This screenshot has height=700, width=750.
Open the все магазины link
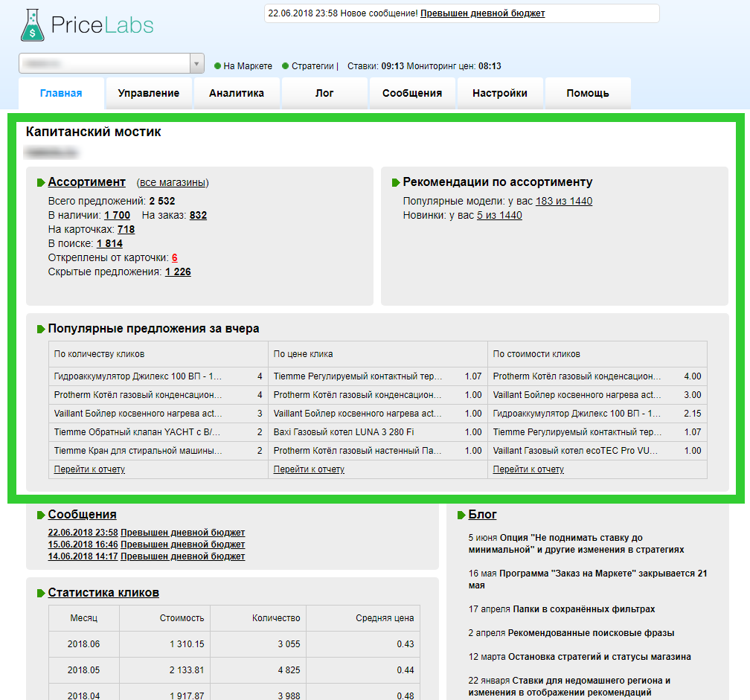coord(173,183)
